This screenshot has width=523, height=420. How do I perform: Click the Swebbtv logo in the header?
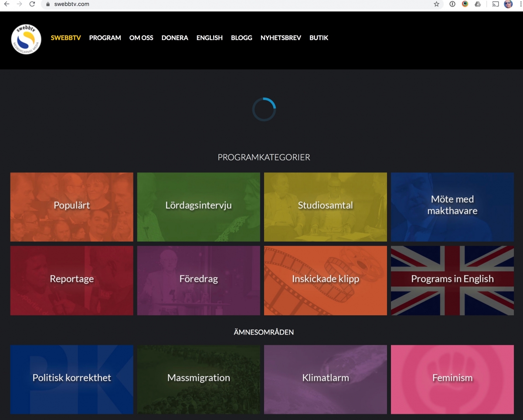[x=26, y=39]
